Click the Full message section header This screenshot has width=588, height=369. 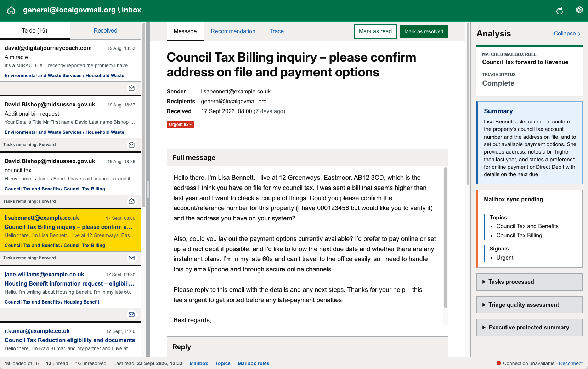pyautogui.click(x=307, y=158)
